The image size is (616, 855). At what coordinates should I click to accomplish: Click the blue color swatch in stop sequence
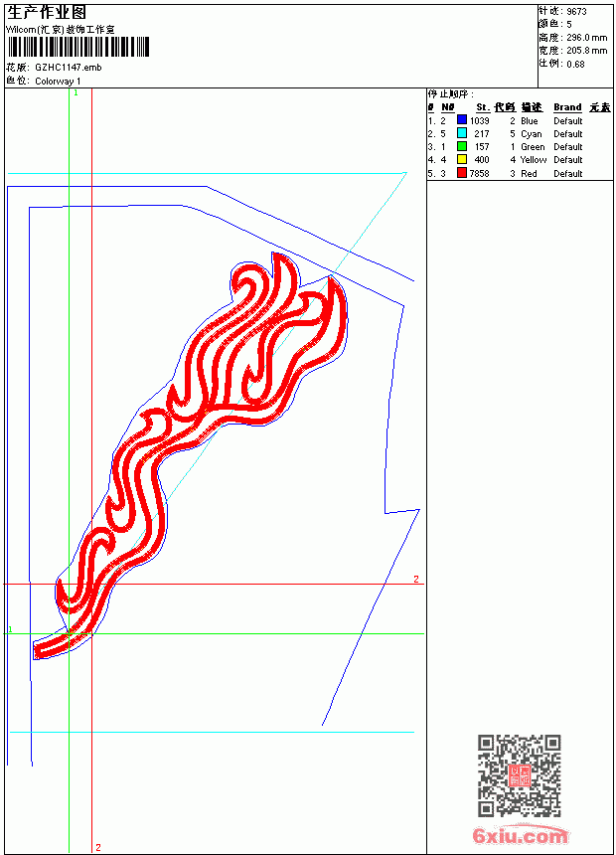462,120
